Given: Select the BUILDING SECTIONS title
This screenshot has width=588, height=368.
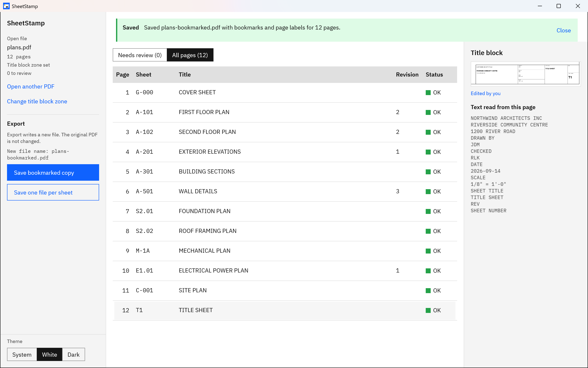Looking at the screenshot, I should (x=206, y=172).
